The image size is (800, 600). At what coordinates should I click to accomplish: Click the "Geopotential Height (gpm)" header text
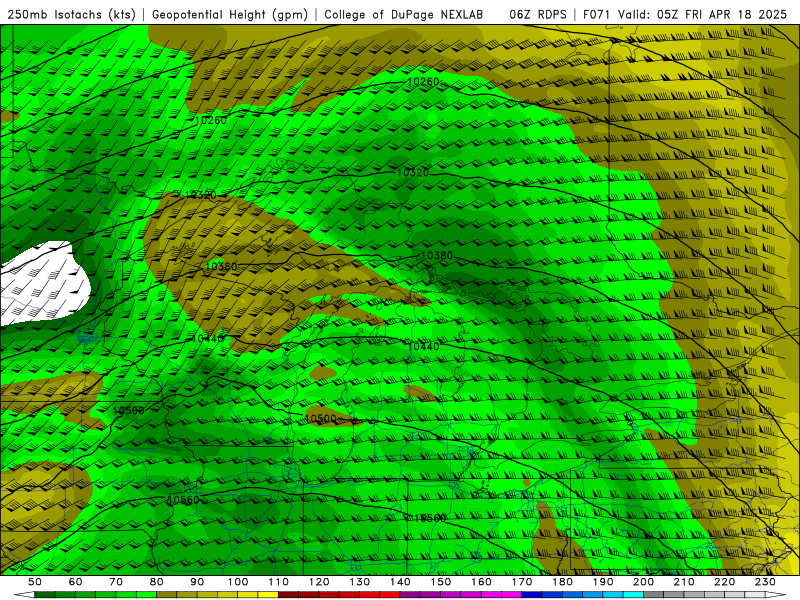[x=230, y=14]
